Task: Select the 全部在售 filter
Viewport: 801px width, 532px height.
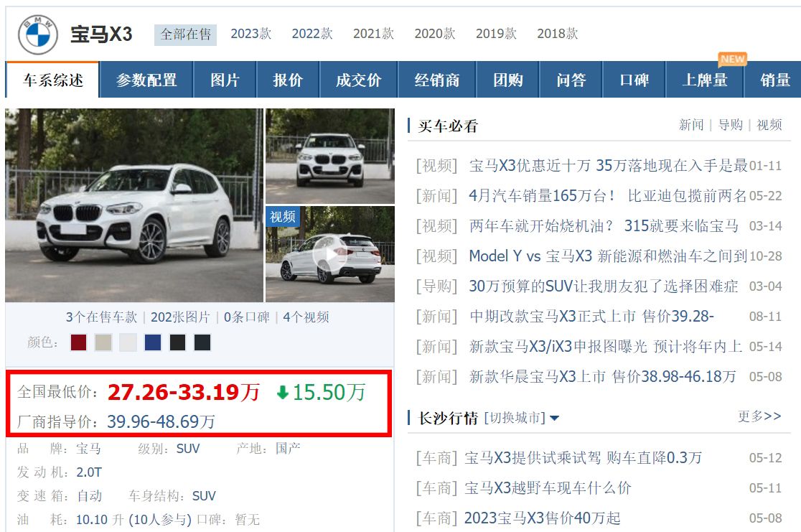Action: pyautogui.click(x=185, y=34)
